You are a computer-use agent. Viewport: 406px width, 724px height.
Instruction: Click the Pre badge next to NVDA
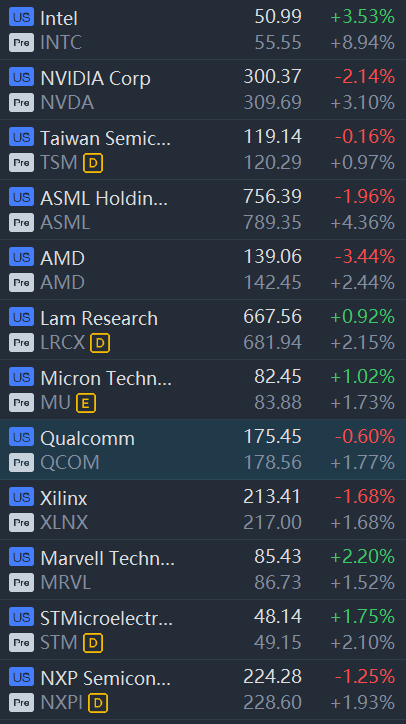(21, 103)
